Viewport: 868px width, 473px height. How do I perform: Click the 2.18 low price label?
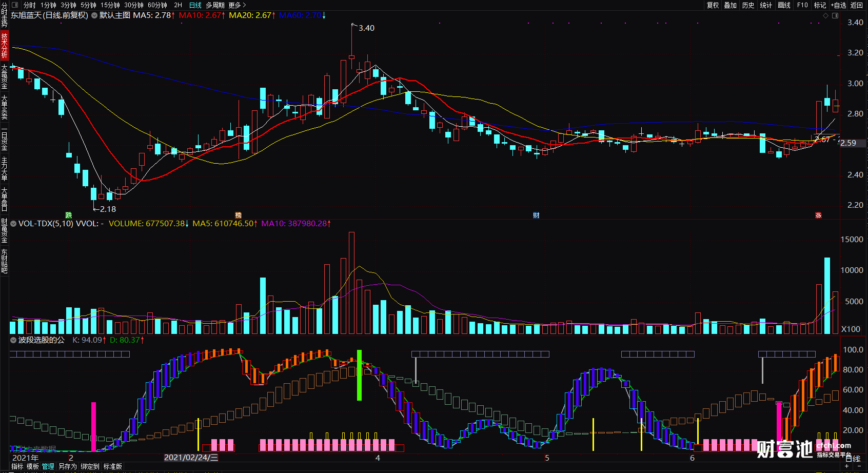point(108,209)
